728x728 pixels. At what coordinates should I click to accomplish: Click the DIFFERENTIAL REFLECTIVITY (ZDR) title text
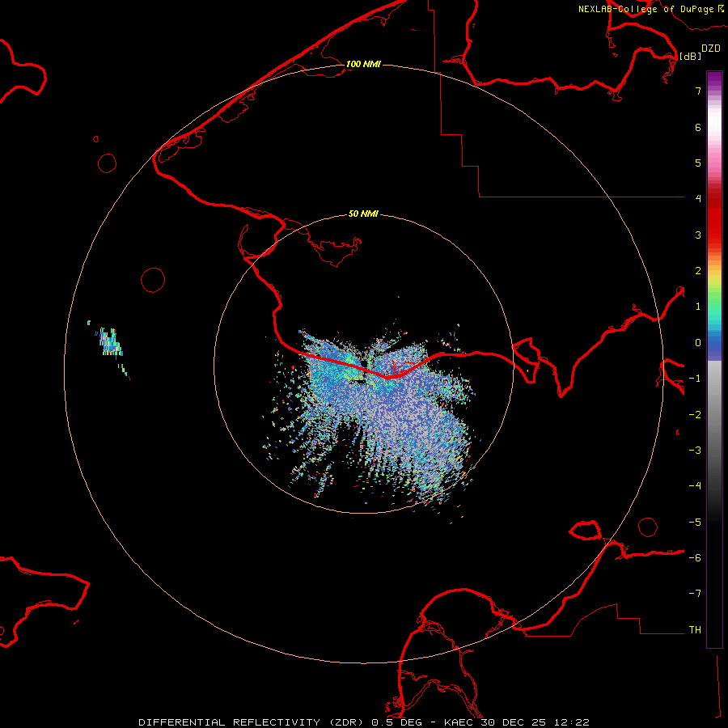[252, 722]
